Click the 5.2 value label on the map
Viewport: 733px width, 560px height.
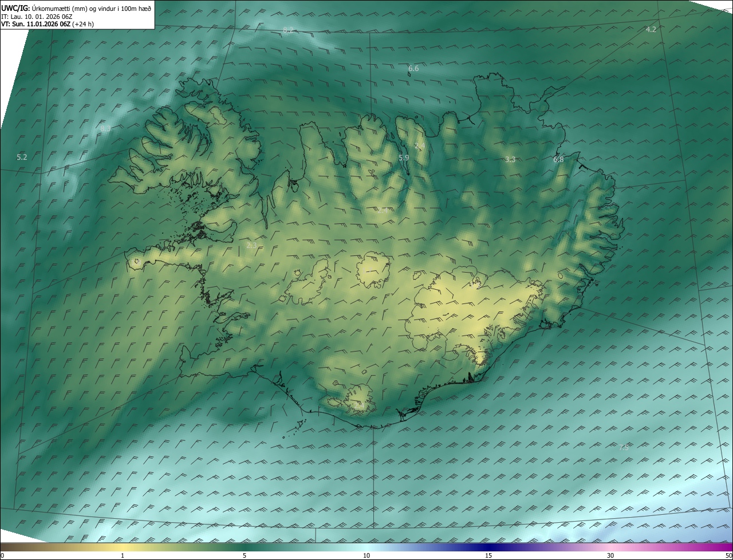pyautogui.click(x=22, y=156)
